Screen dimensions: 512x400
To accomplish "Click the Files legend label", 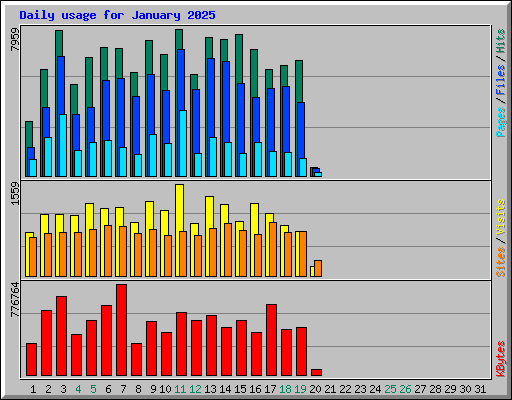I will (x=500, y=79).
